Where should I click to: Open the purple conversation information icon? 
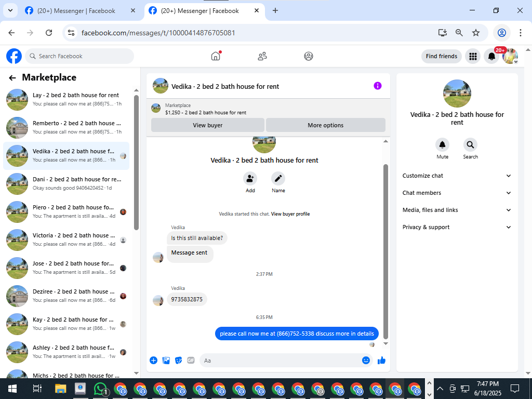[x=378, y=86]
